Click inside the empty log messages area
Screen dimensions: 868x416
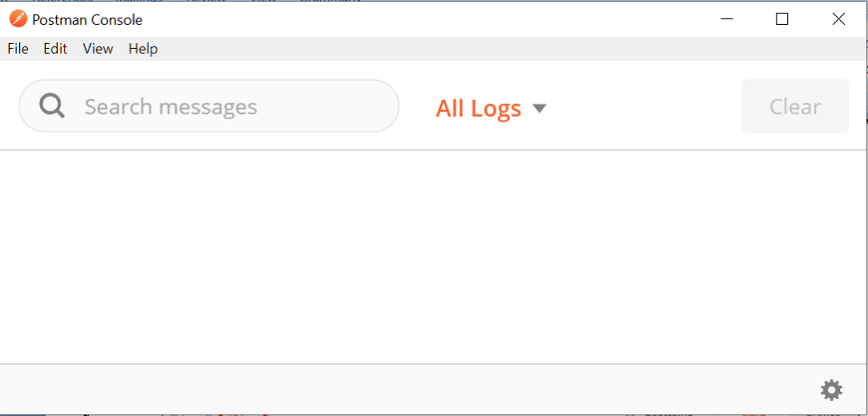click(432, 256)
